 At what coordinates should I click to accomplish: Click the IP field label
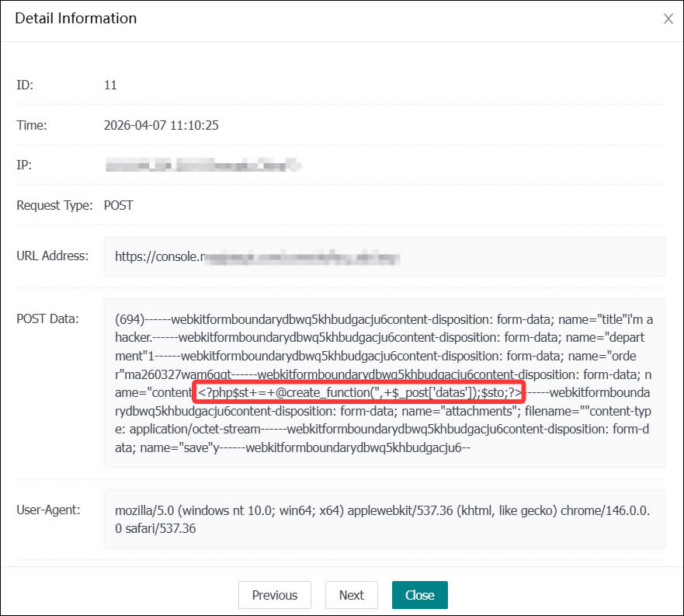[x=24, y=165]
